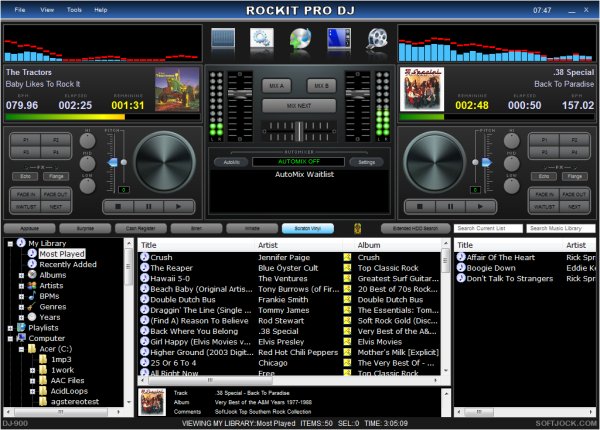Click the Playlists icon in the tree
Viewport: 600px width, 430px height.
coord(21,327)
